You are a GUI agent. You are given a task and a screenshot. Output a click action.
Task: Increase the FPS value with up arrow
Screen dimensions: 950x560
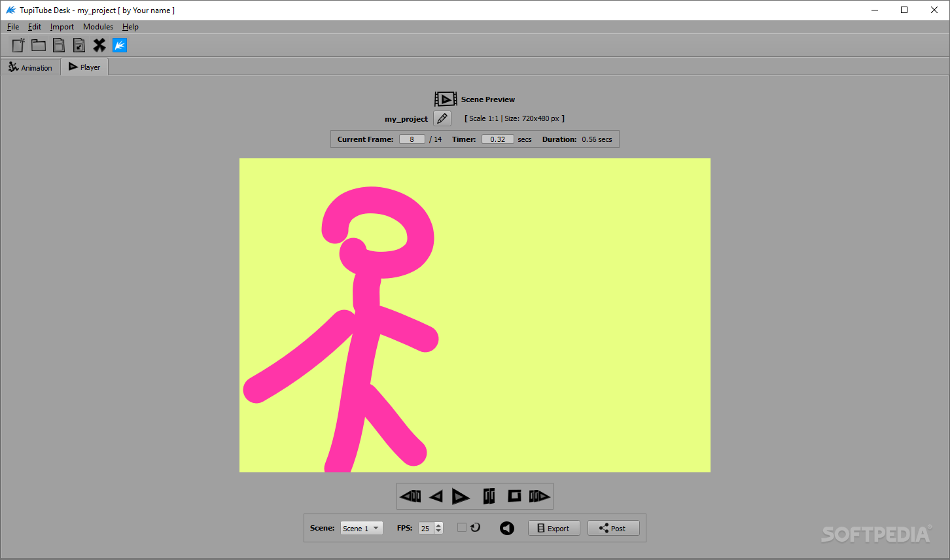click(438, 525)
